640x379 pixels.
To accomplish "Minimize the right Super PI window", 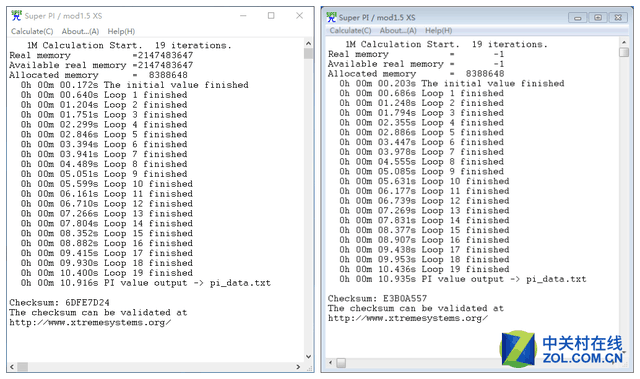I will pos(578,18).
